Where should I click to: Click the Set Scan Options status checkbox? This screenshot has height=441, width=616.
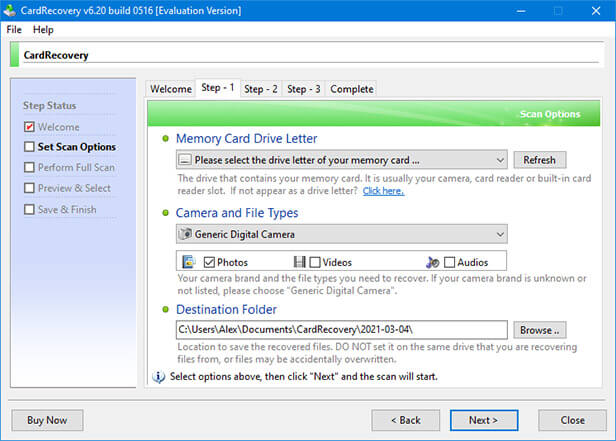point(29,146)
